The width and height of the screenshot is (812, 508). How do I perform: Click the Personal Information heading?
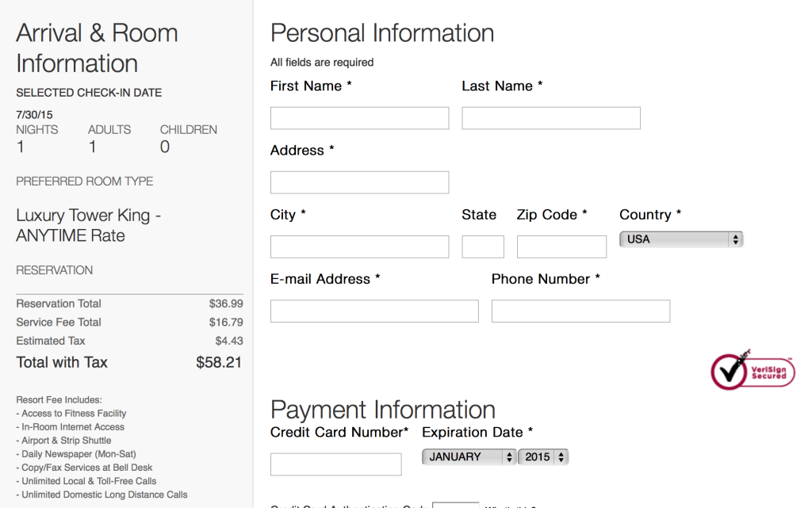tap(381, 33)
